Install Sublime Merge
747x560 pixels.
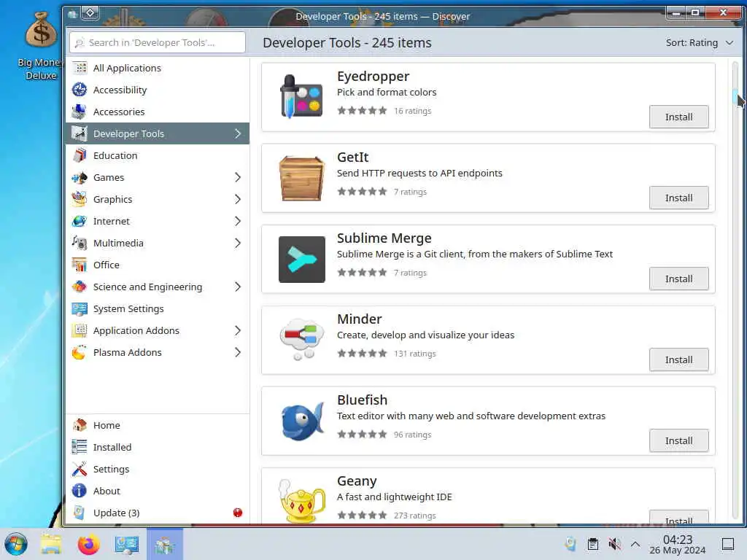pos(678,279)
